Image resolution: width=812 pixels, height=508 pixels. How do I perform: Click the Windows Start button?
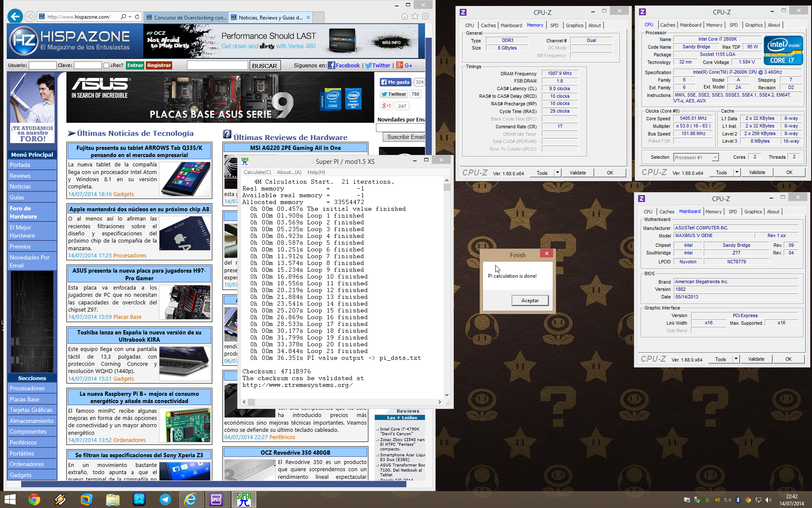pyautogui.click(x=10, y=500)
